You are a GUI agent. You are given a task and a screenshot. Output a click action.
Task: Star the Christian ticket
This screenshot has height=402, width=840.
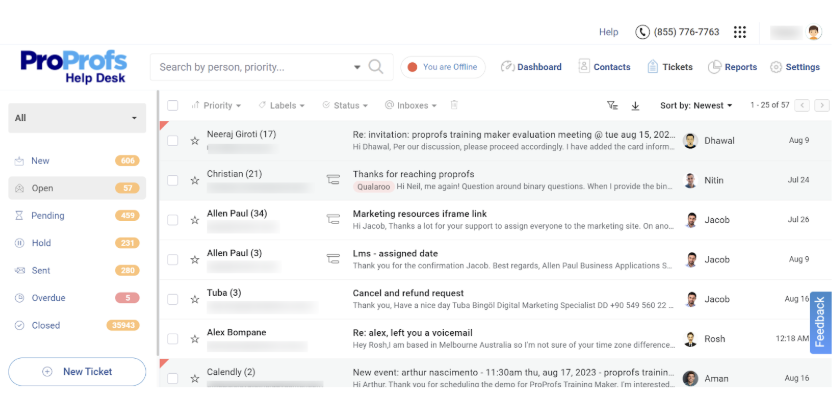click(x=194, y=181)
